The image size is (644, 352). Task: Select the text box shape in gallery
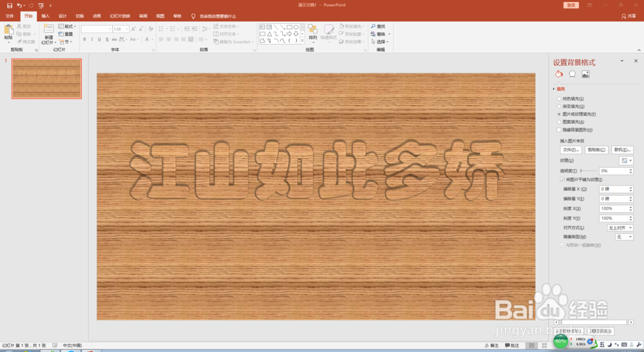tap(263, 27)
